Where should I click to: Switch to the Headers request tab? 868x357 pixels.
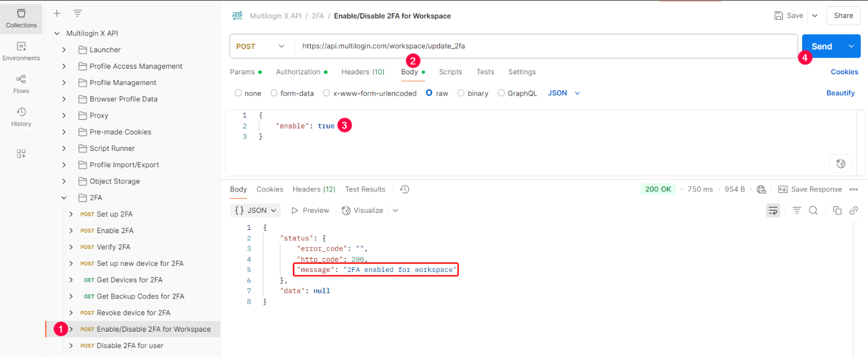click(363, 72)
